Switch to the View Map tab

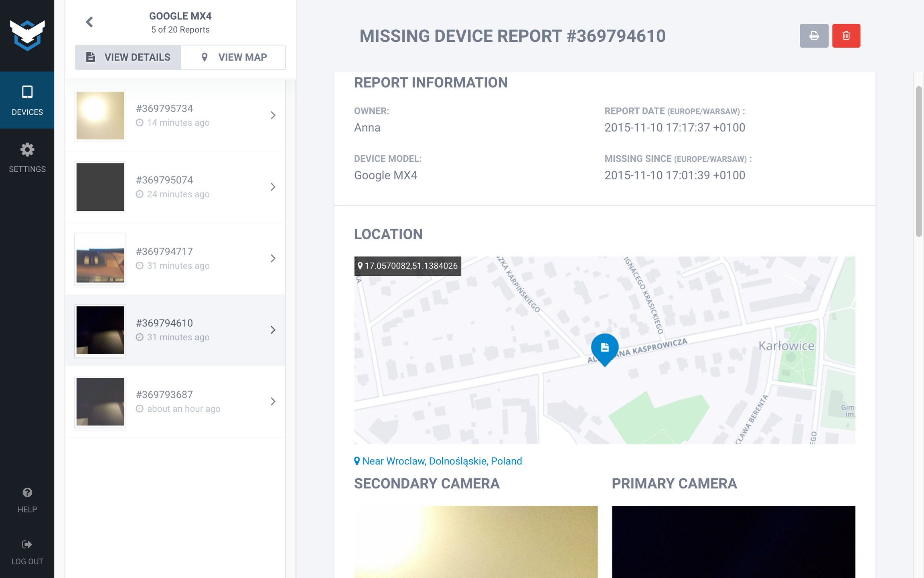tap(233, 57)
